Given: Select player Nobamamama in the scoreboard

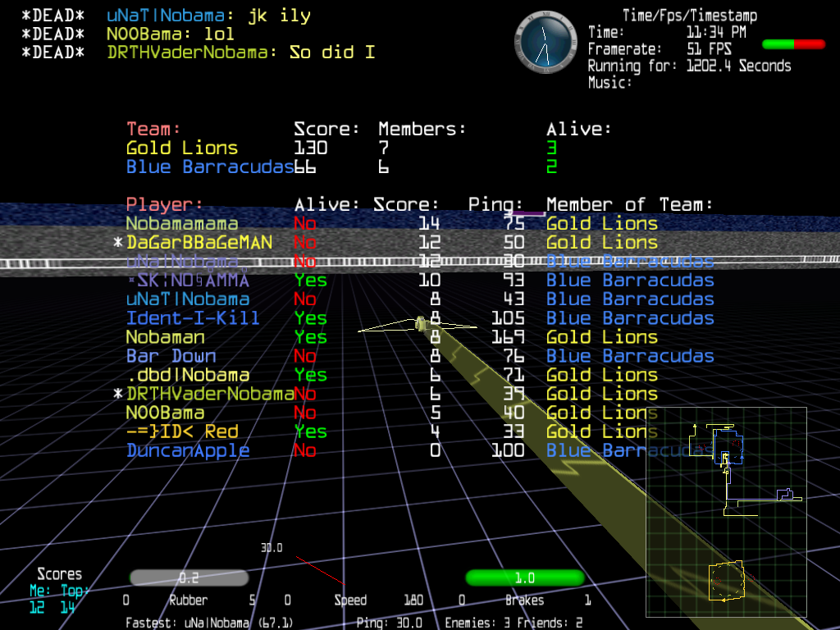Looking at the screenshot, I should click(182, 224).
